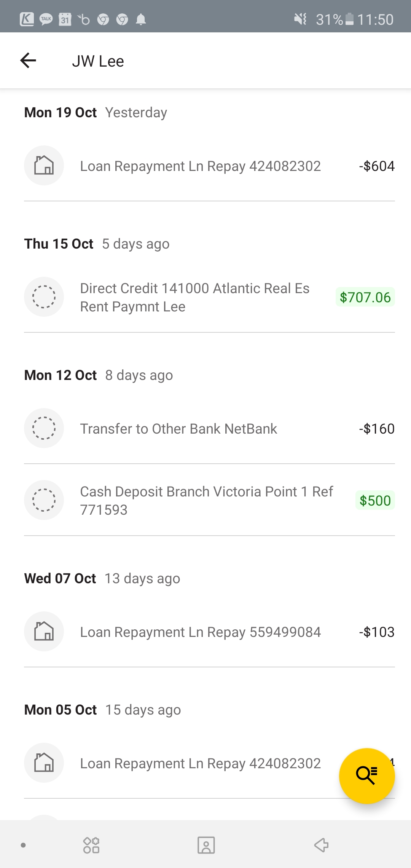Image resolution: width=411 pixels, height=868 pixels.
Task: Tap house icon for Loan Repayment 559499084
Action: pyautogui.click(x=44, y=632)
